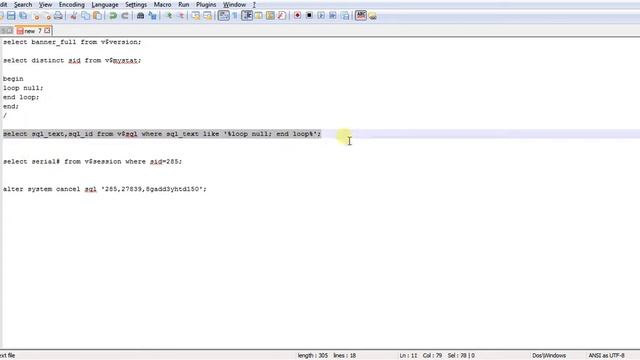
Task: Toggle the Indent Guide toolbar button
Action: [247, 16]
